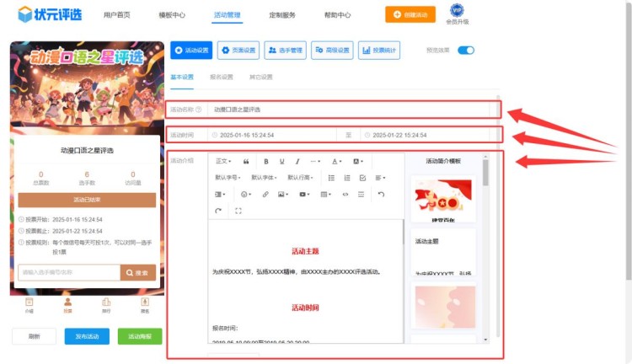Insert a hyperlink using link icon
Screen dimensions: 632x364
point(265,194)
